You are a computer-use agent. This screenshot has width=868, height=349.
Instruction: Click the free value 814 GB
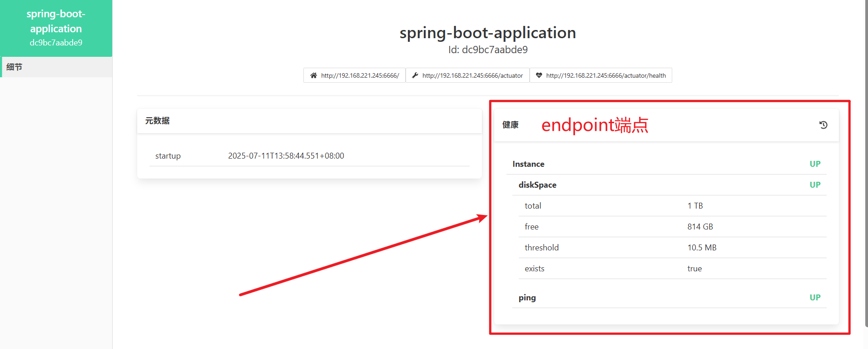click(700, 227)
